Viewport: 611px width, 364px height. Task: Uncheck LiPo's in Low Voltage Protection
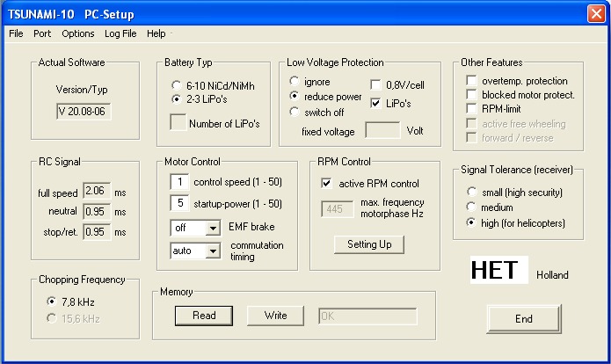click(375, 103)
